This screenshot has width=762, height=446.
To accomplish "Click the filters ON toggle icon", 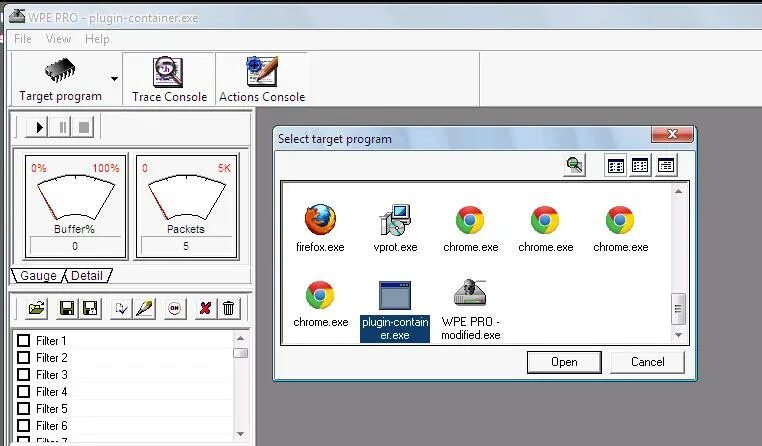I will (x=175, y=309).
